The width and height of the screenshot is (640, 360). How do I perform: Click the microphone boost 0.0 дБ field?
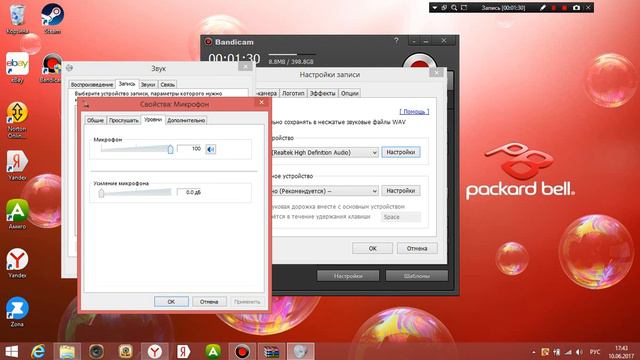190,192
